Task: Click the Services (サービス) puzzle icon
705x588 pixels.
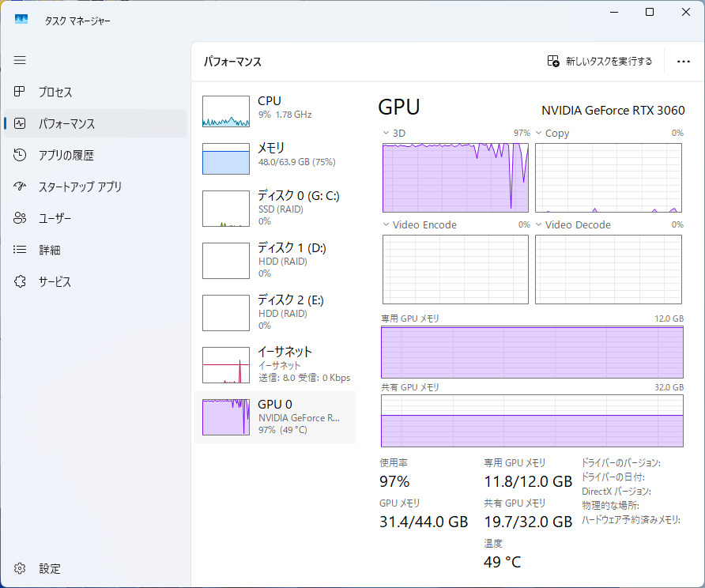Action: tap(19, 281)
